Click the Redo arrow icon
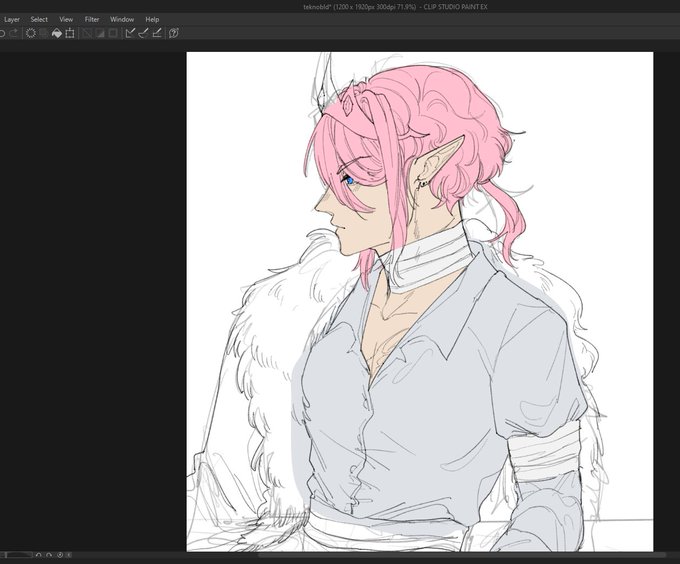This screenshot has height=564, width=680. click(x=14, y=33)
